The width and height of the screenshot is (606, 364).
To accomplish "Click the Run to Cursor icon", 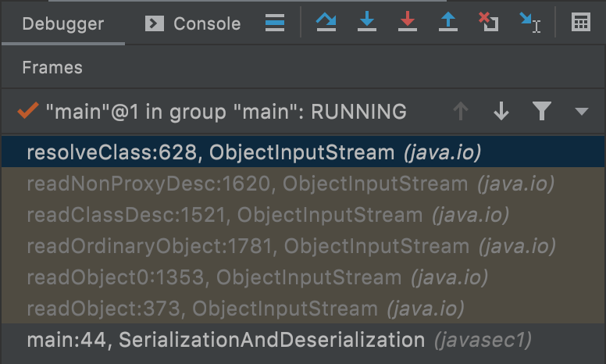I will 530,23.
